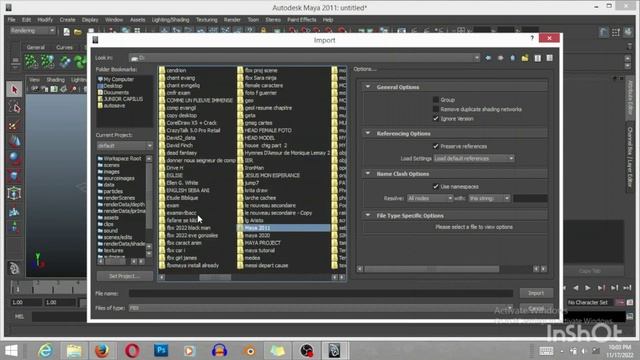Toggle Ignore Version checkbox
This screenshot has width=640, height=360.
pos(436,119)
